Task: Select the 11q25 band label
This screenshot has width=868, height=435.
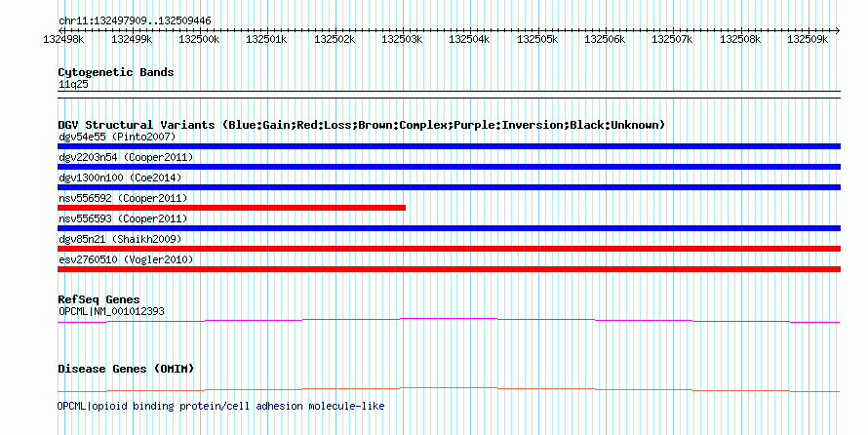Action: [73, 85]
